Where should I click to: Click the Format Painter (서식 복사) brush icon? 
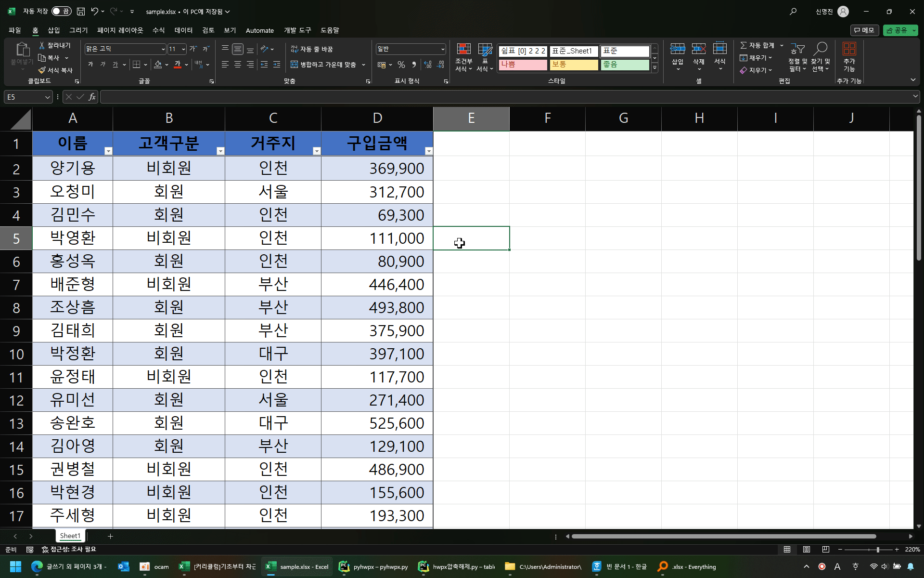coord(42,70)
